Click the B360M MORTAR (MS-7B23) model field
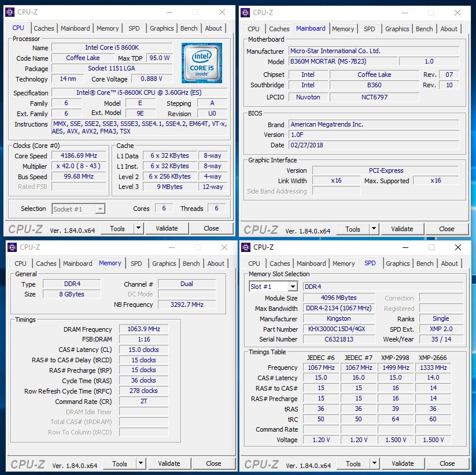 [343, 61]
